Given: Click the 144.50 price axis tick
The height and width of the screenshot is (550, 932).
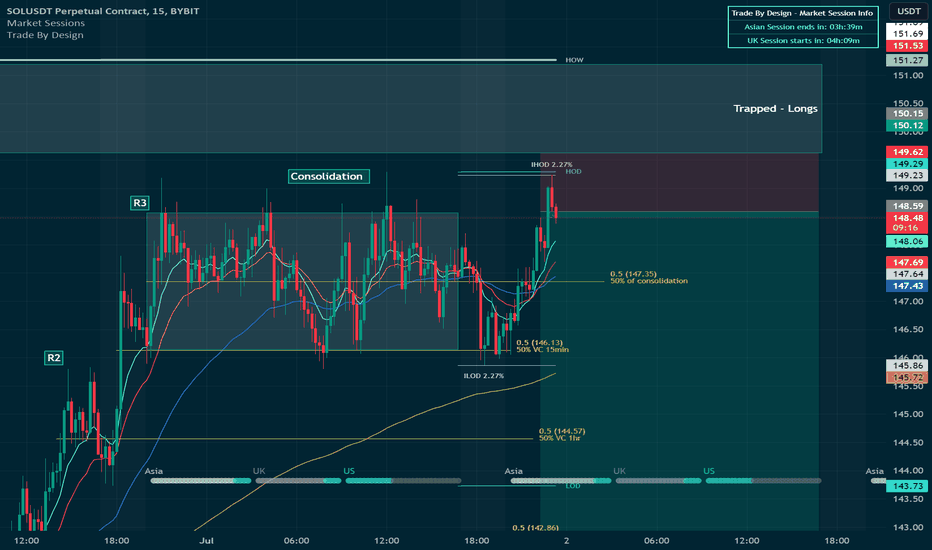Looking at the screenshot, I should 908,442.
